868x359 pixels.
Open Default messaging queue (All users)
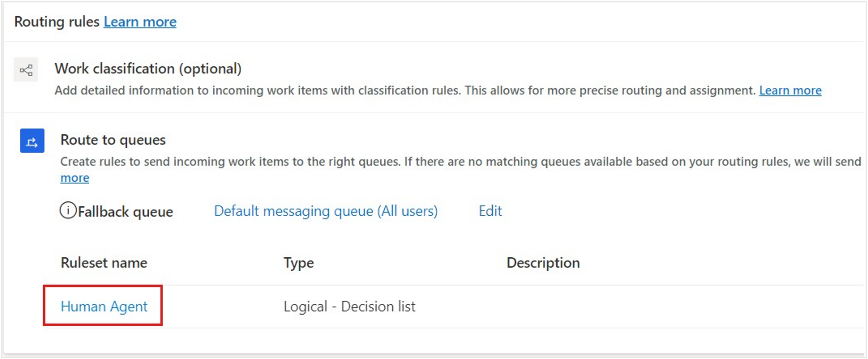(x=326, y=211)
